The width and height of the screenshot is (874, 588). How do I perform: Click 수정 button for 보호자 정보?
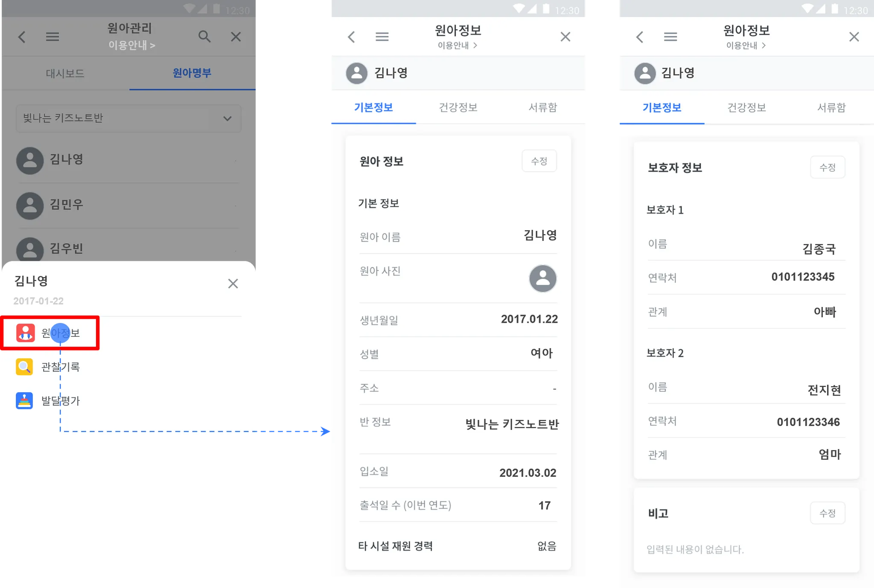pos(827,168)
